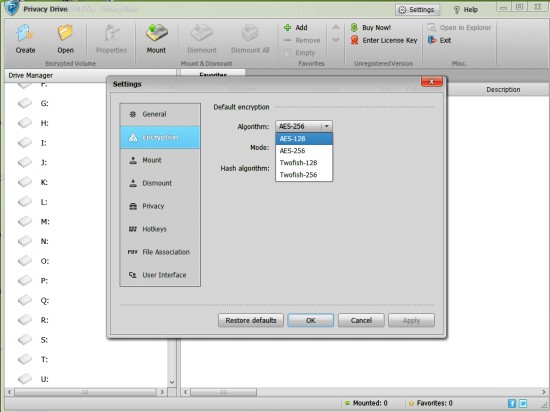
Task: Expand the Algorithm combo box arrow
Action: coord(327,126)
